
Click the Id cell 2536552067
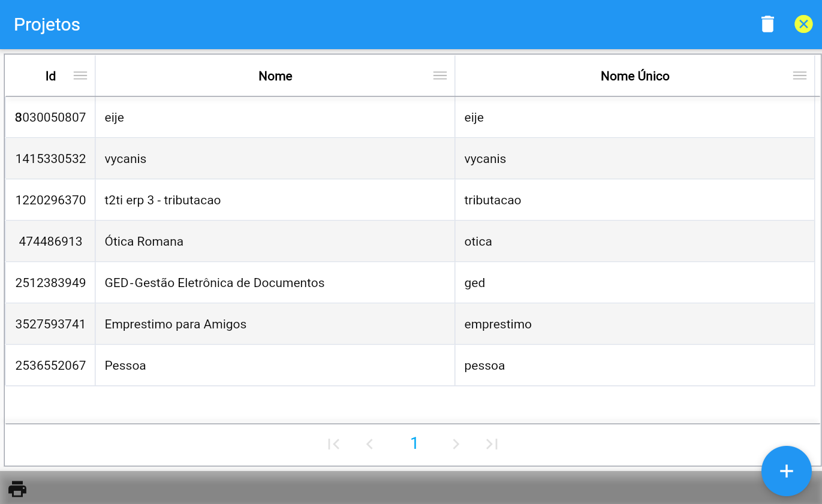click(x=50, y=366)
